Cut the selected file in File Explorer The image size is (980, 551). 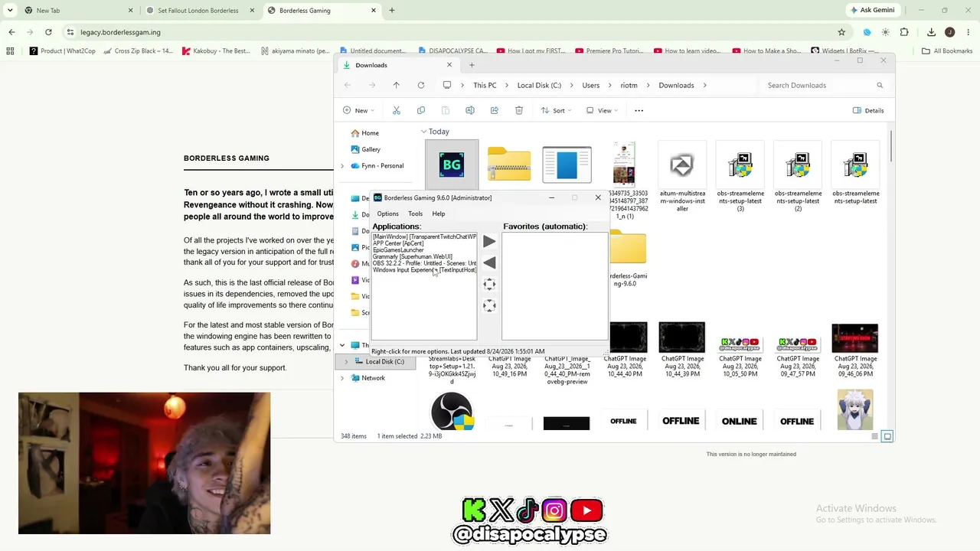tap(397, 110)
